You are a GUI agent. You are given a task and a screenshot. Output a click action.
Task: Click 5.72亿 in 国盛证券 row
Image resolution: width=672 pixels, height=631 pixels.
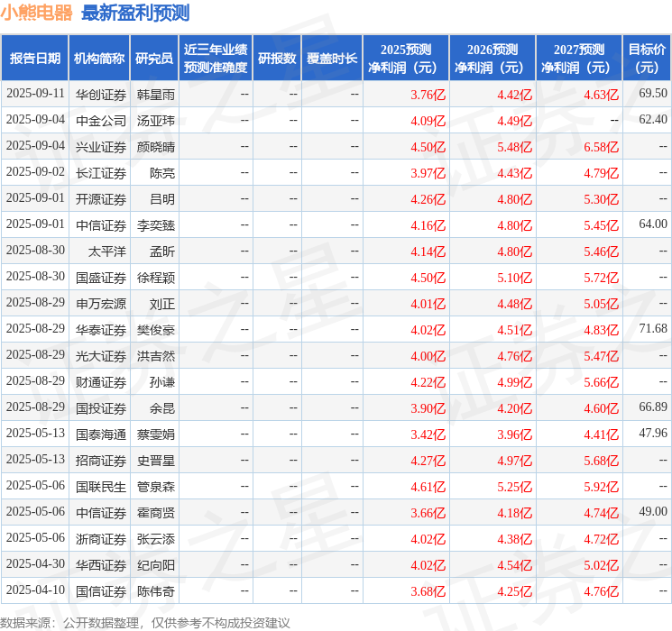pos(601,278)
